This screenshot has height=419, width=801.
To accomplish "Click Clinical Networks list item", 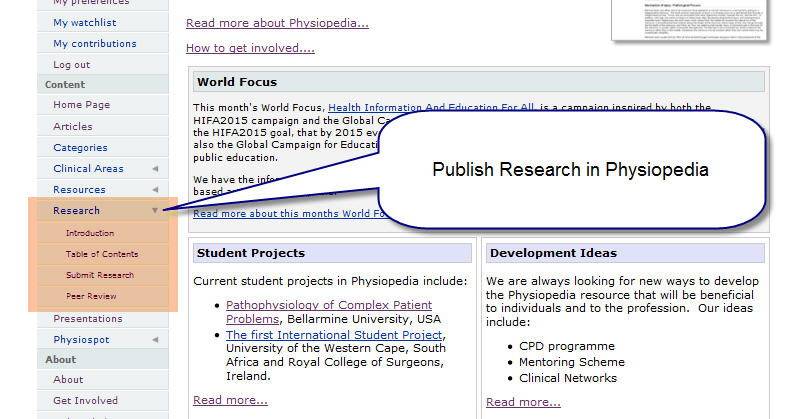I will pyautogui.click(x=568, y=378).
